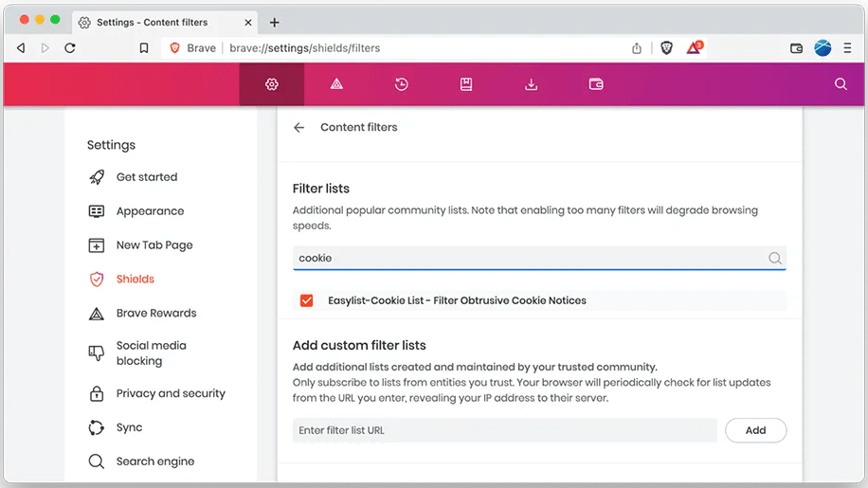The height and width of the screenshot is (488, 868).
Task: Click the search settings magnifier icon
Action: (x=841, y=84)
